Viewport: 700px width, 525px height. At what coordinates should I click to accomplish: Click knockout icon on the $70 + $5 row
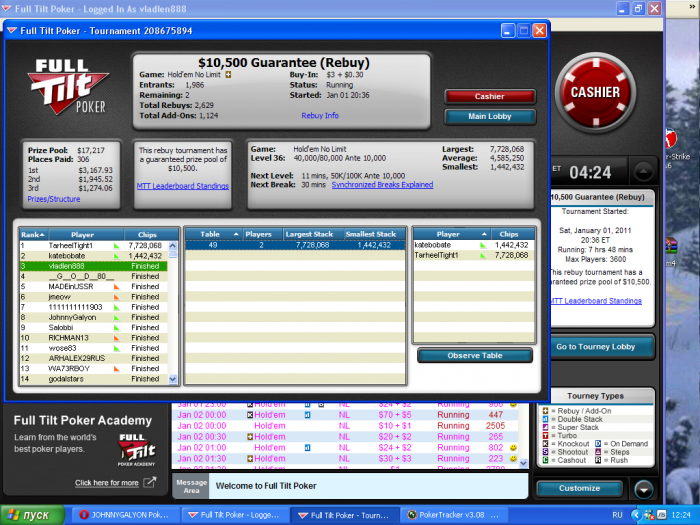pyautogui.click(x=250, y=415)
